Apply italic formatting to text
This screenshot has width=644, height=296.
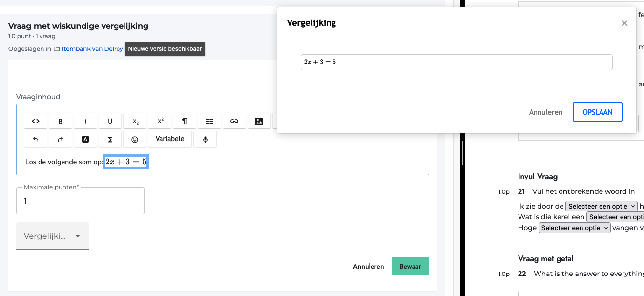click(x=85, y=121)
